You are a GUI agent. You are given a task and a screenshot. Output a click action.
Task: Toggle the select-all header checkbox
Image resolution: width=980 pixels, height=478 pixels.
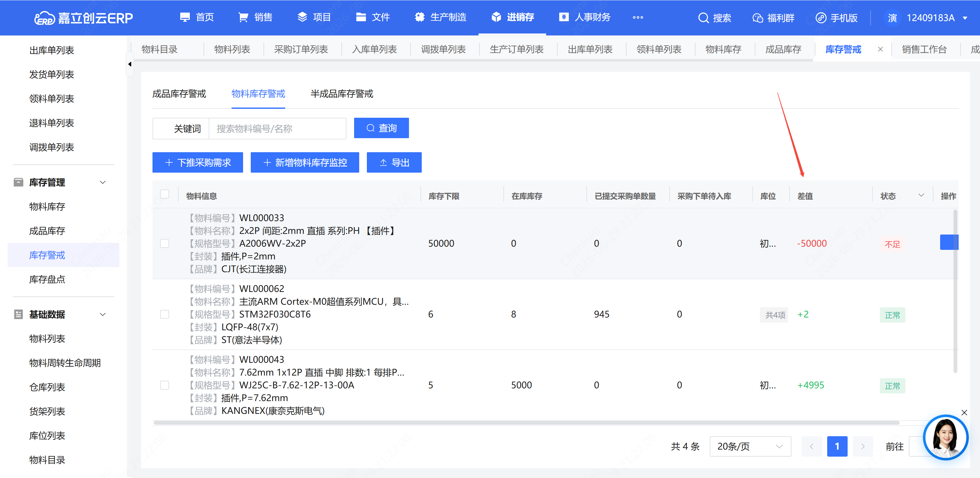(x=165, y=194)
